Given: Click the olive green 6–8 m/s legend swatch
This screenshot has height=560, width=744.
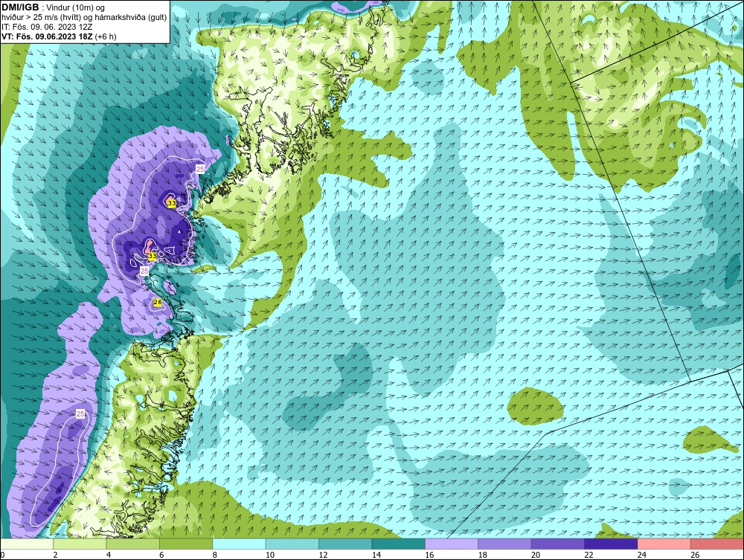Looking at the screenshot, I should coord(186,544).
